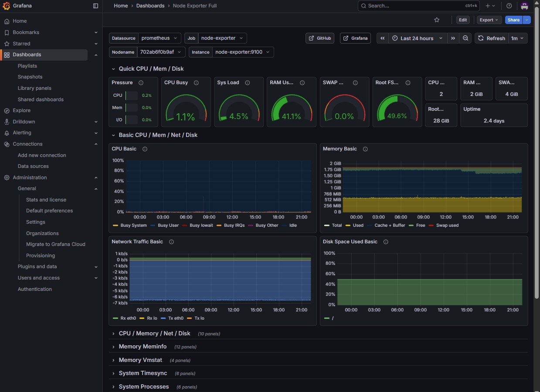
Task: Click the info icon beside Disk Space Used Basic
Action: point(386,242)
